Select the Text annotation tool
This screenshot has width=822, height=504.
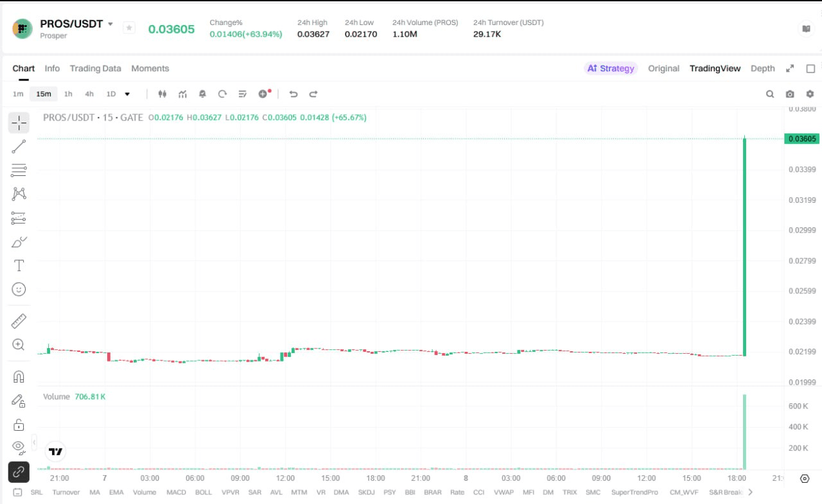[x=19, y=266]
